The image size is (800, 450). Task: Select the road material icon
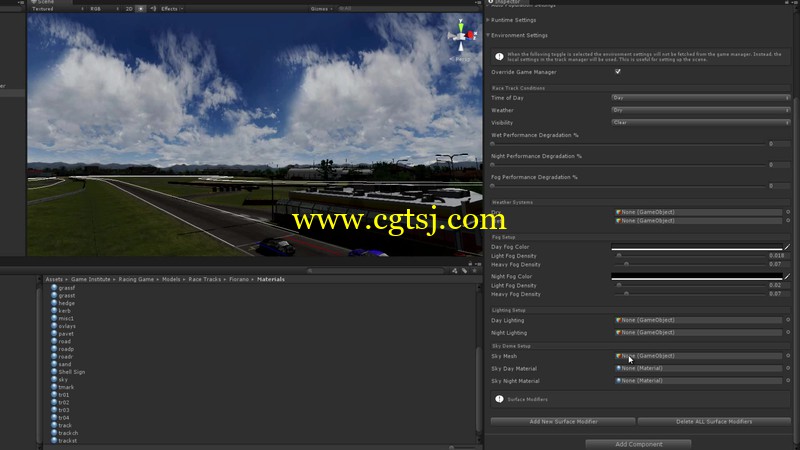(54, 341)
